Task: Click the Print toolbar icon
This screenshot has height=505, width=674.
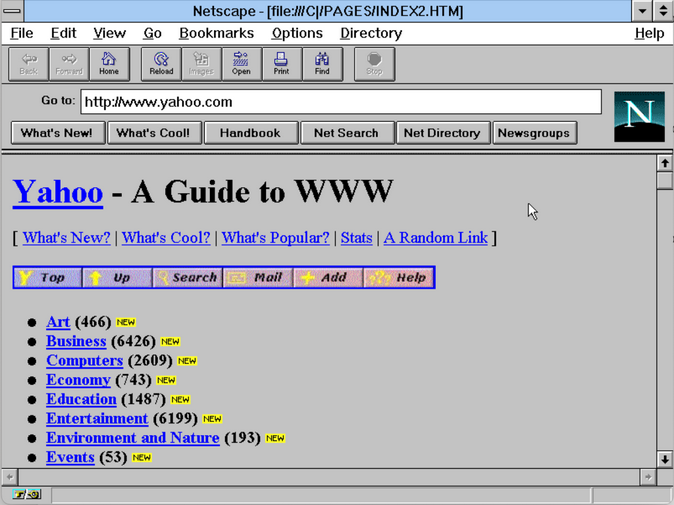Action: tap(281, 64)
